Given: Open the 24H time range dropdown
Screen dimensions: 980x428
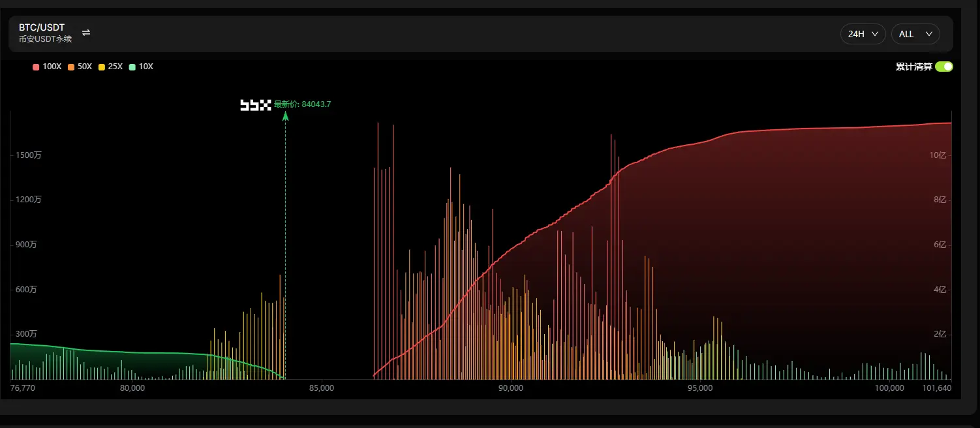Looking at the screenshot, I should pyautogui.click(x=863, y=34).
